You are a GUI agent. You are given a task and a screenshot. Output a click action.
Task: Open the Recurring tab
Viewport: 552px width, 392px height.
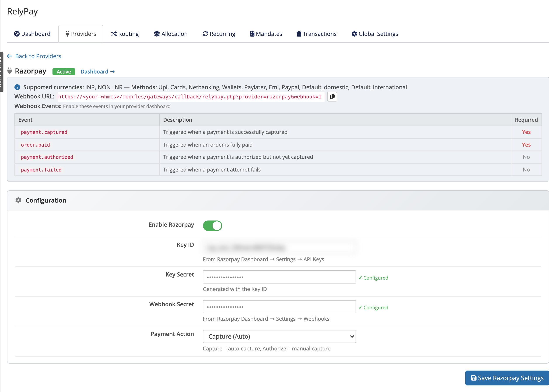219,34
